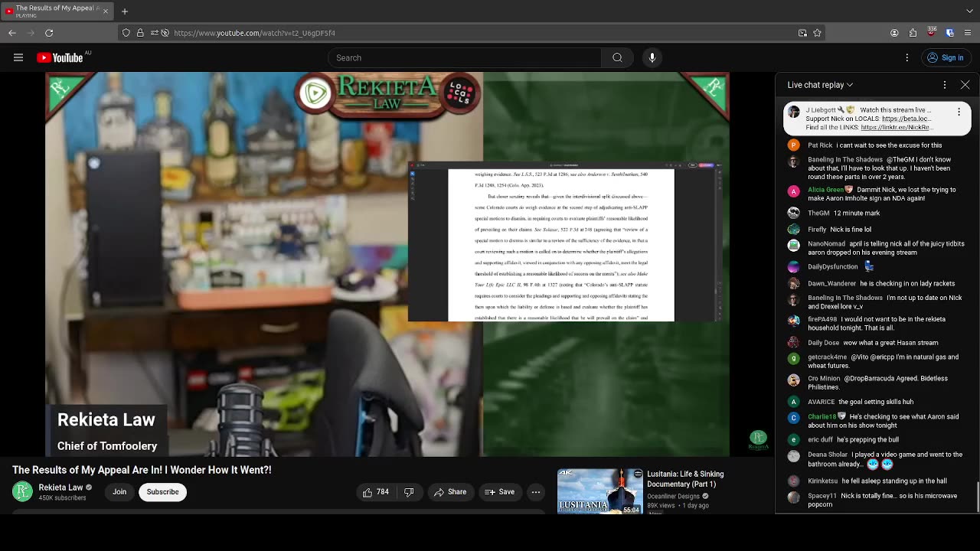Dislike this video

click(409, 492)
